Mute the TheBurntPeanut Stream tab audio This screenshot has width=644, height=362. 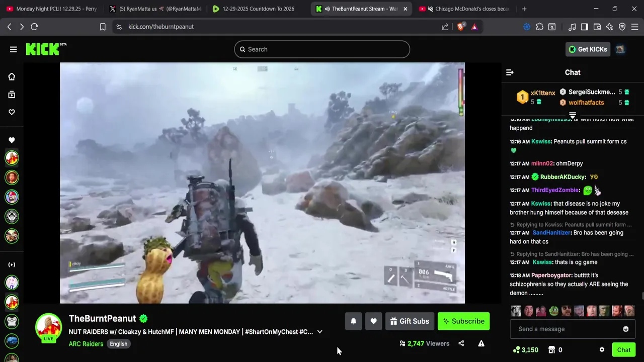327,9
